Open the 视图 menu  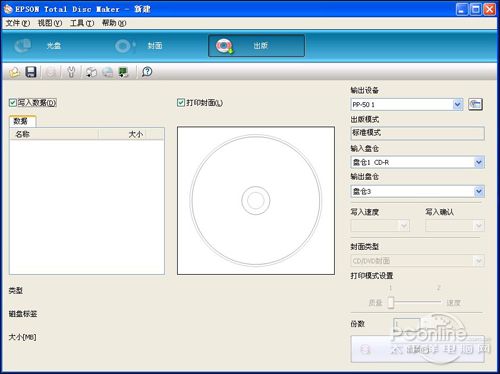point(50,23)
